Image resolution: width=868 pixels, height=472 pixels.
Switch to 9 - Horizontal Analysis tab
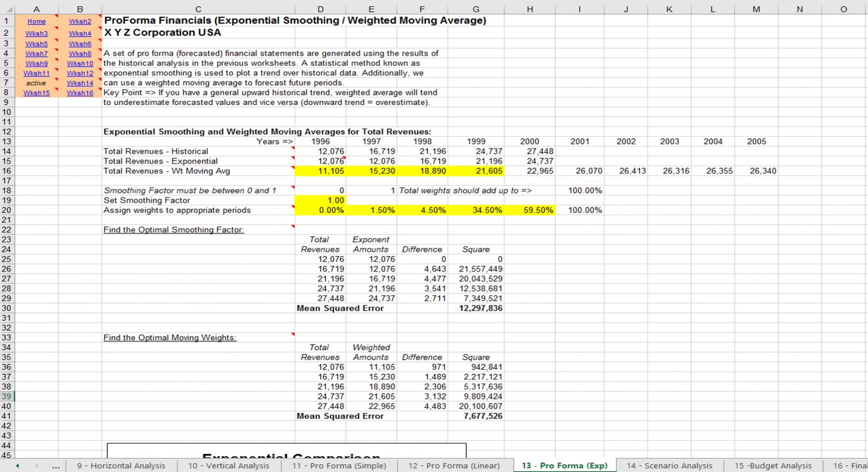(x=121, y=466)
